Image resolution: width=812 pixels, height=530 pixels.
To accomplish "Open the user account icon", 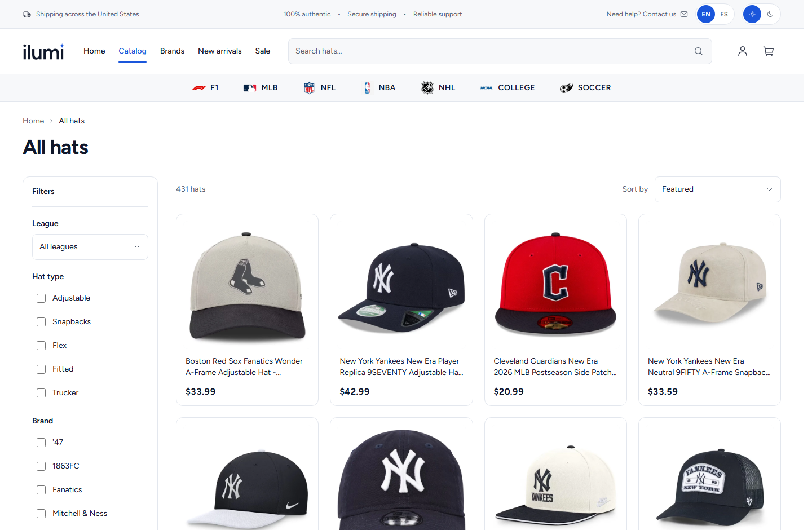I will 743,51.
